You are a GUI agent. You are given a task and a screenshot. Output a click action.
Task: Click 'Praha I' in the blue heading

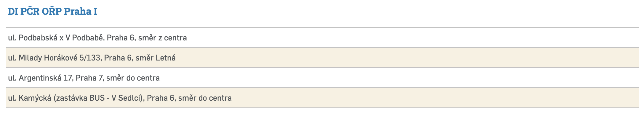click(81, 12)
